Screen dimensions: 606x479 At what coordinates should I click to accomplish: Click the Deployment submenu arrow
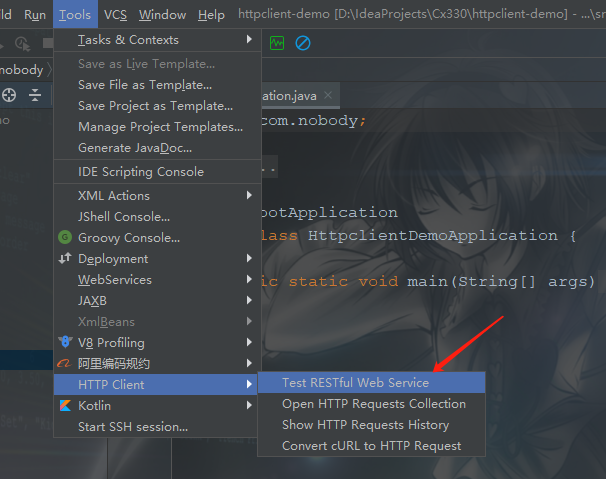tap(249, 258)
